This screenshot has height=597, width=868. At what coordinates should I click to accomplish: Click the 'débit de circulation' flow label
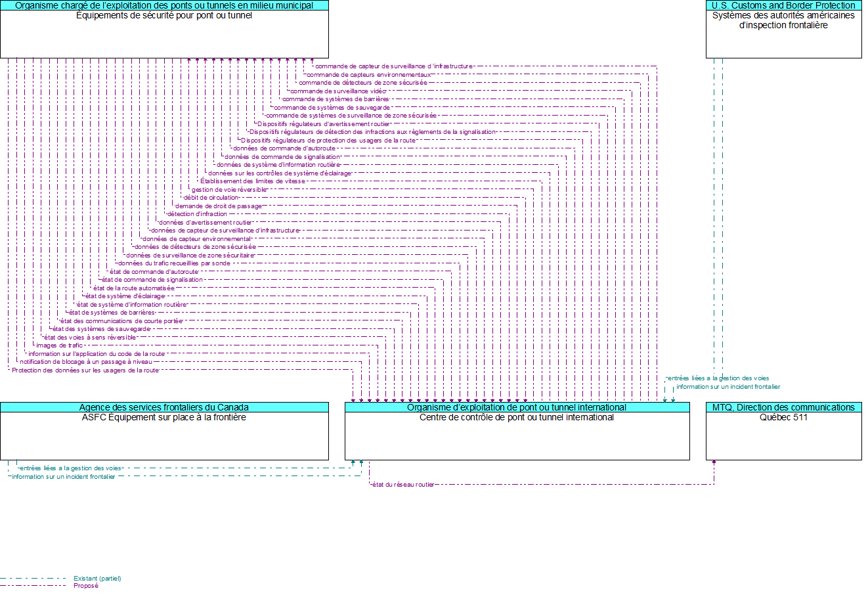coord(211,198)
